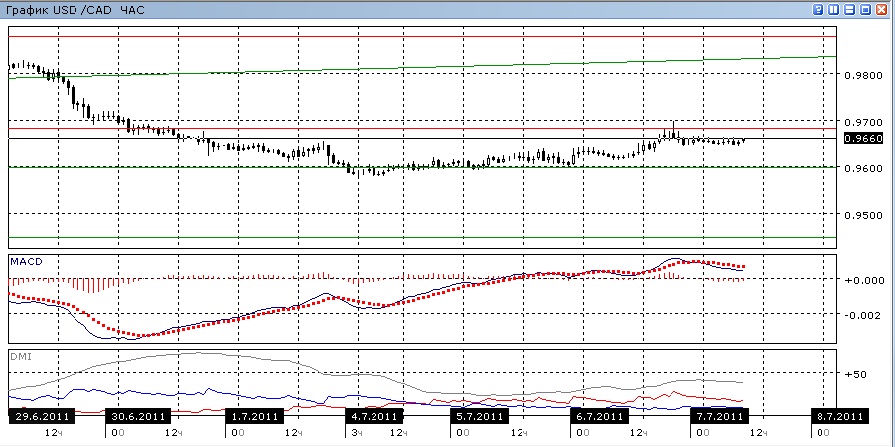This screenshot has height=447, width=895.
Task: Close the USD/CAD chart window
Action: pyautogui.click(x=881, y=10)
